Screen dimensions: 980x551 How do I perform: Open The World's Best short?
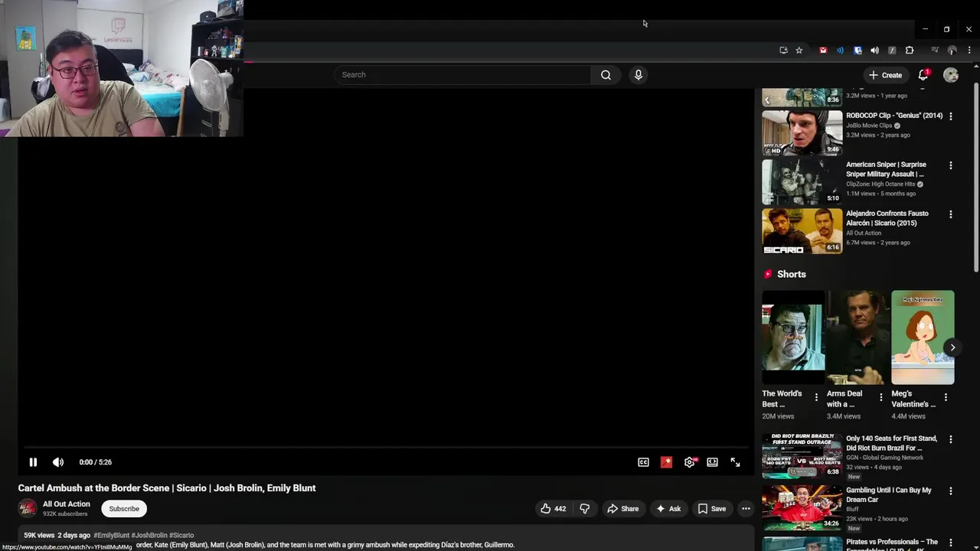[x=793, y=337]
